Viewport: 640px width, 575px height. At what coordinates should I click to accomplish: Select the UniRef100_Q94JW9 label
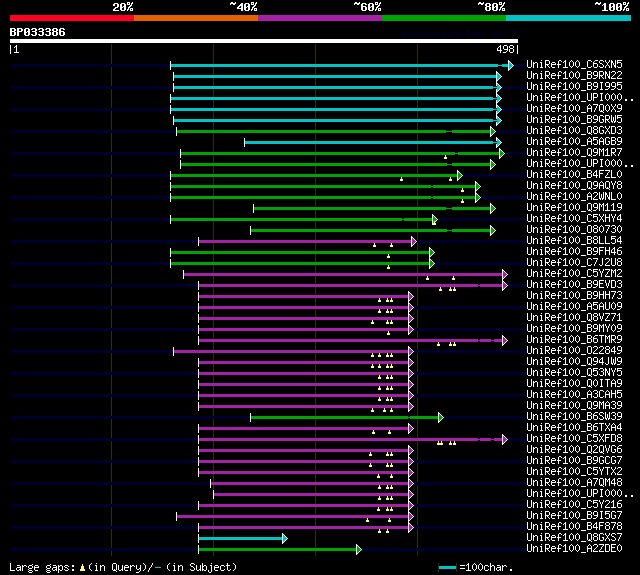[574, 362]
